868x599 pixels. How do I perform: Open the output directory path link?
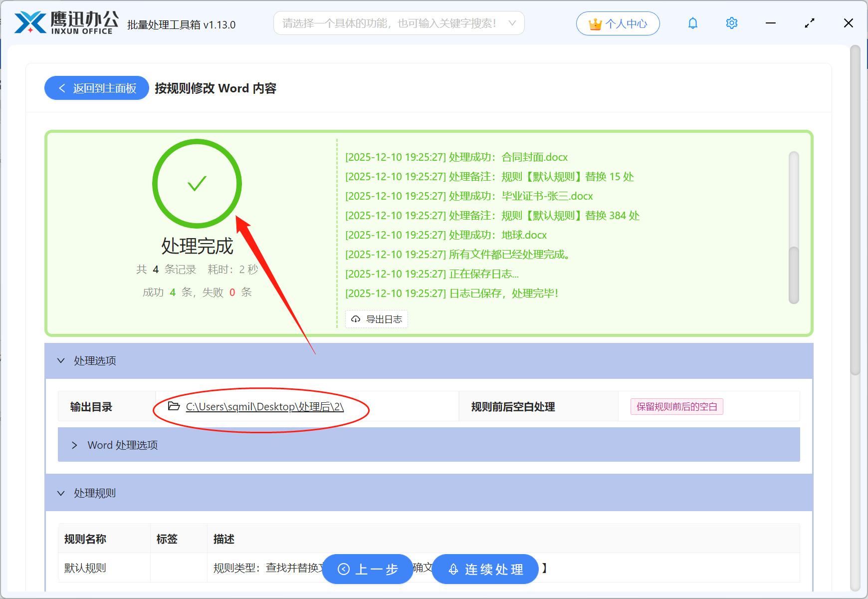pyautogui.click(x=266, y=406)
